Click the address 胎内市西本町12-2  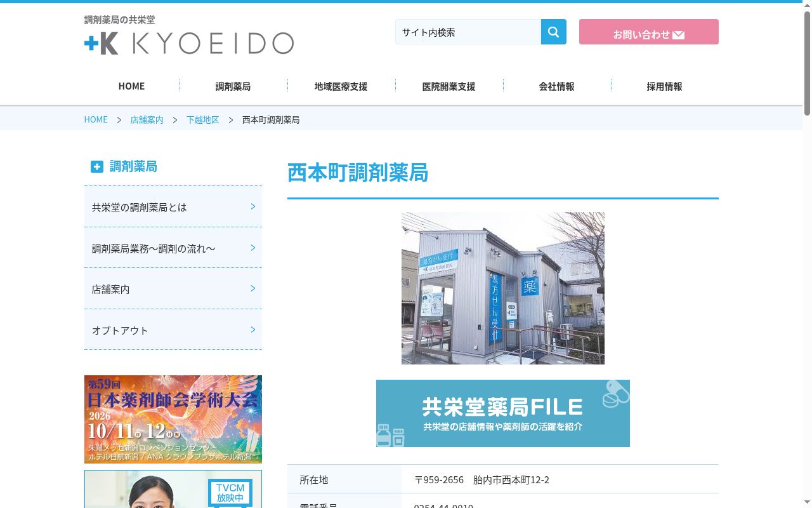point(511,479)
